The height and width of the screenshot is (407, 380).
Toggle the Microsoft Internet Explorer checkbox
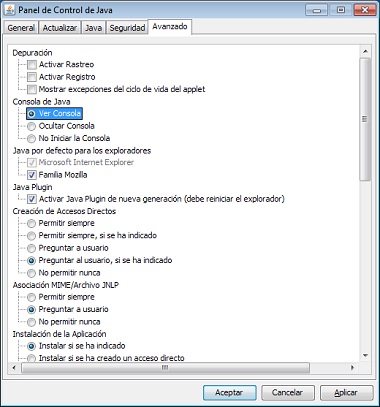pos(32,163)
